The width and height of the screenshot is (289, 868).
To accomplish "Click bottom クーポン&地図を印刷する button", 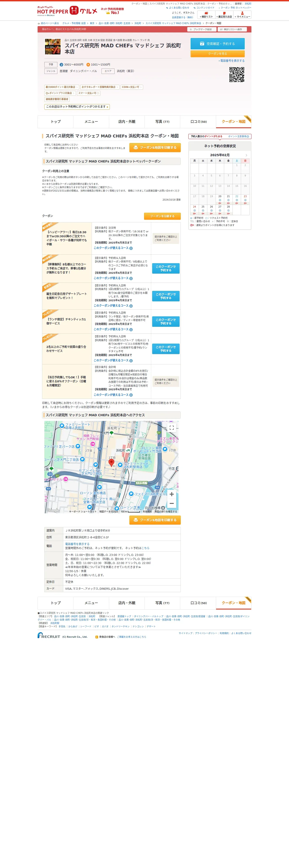I will point(155,520).
